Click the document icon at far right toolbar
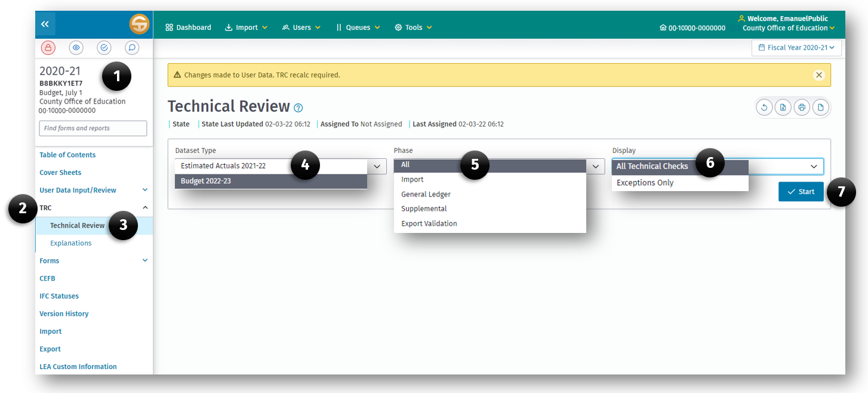This screenshot has height=393, width=868. (x=821, y=107)
